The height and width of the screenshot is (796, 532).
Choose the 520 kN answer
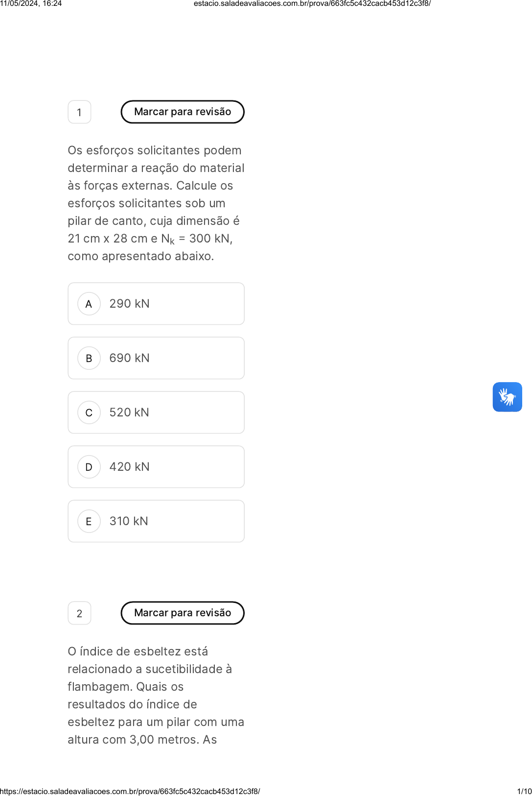point(130,412)
